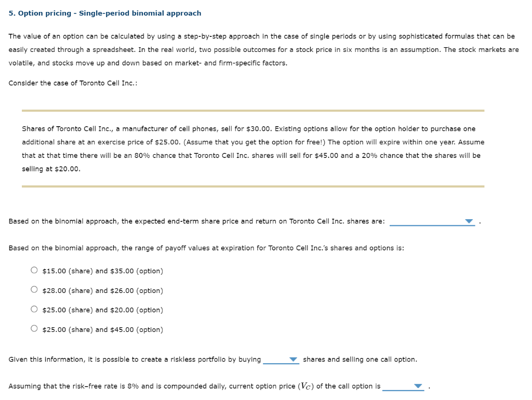Click the dropdown indicator after 'return on Toronto Cell Inc. shares are:'
The image size is (532, 400).
point(469,221)
